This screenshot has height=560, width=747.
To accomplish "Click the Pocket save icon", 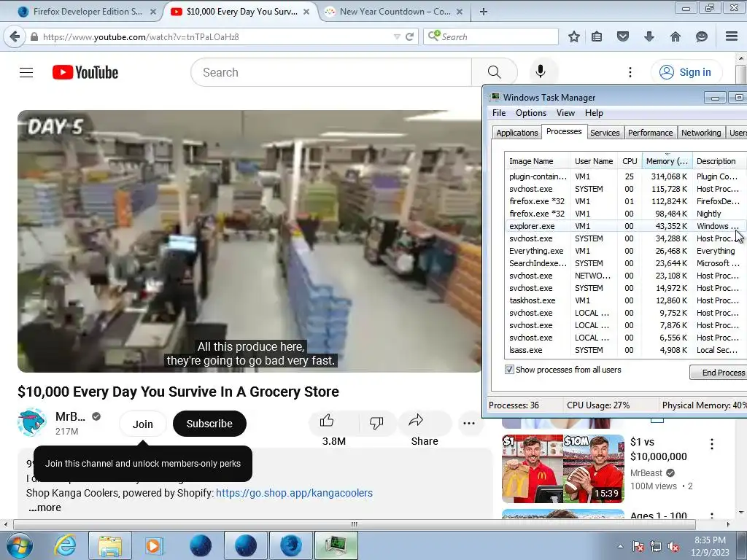I will [623, 36].
